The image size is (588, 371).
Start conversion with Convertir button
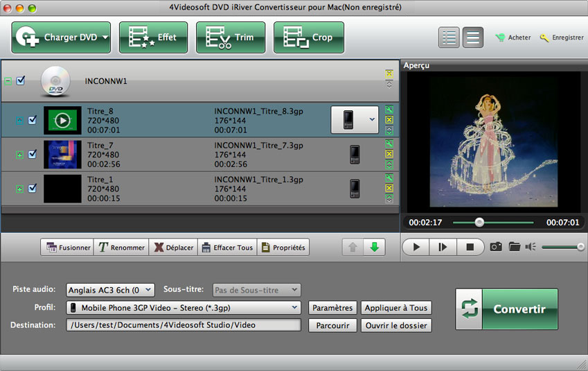(507, 309)
